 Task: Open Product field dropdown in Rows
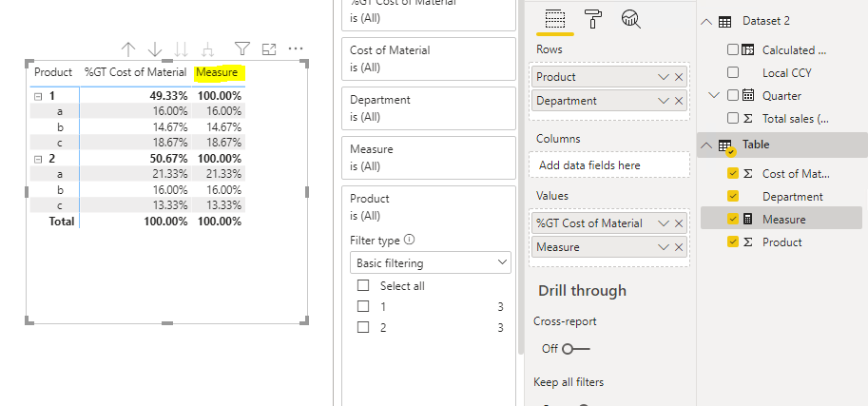coord(664,77)
